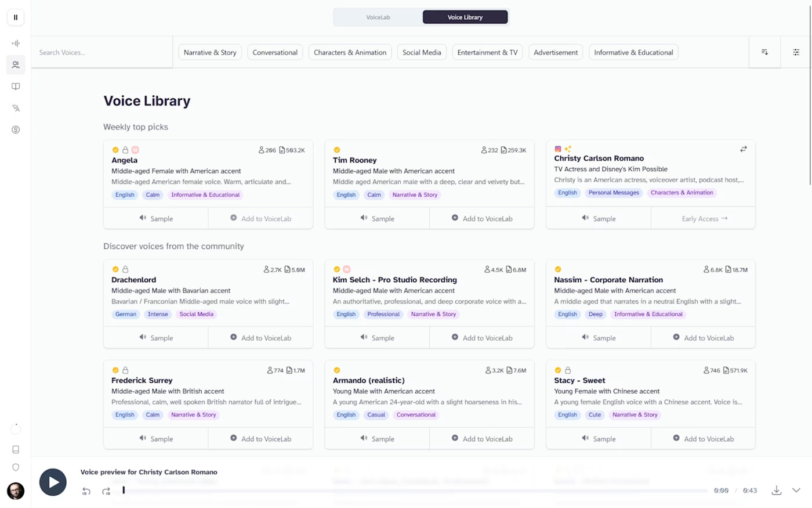This screenshot has height=508, width=812.
Task: Open the dubbing translate sidebar icon
Action: 16,108
